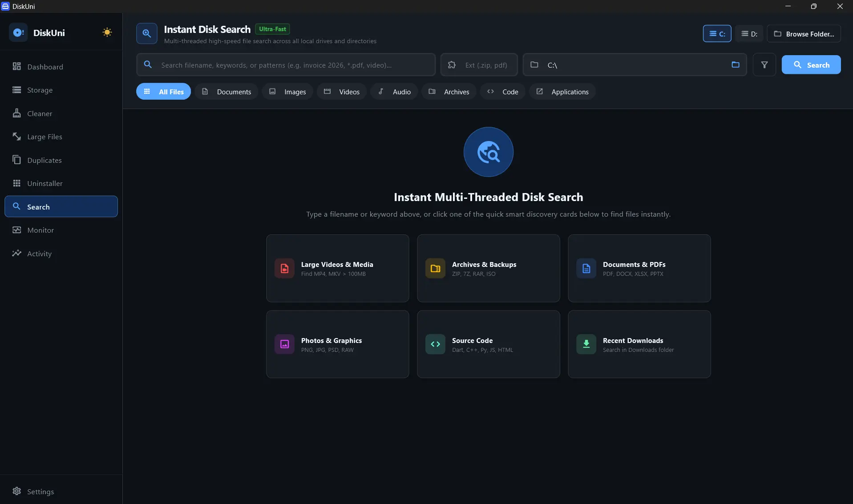This screenshot has width=853, height=504.
Task: Click the blue Search button
Action: [x=811, y=65]
